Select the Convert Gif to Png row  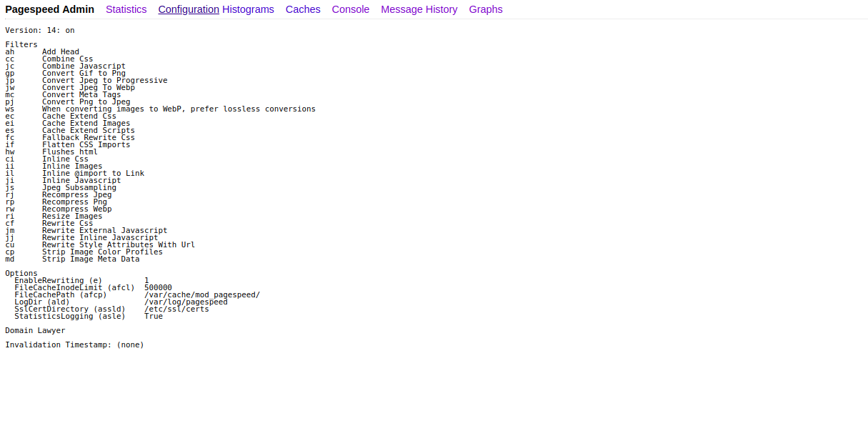click(x=65, y=73)
